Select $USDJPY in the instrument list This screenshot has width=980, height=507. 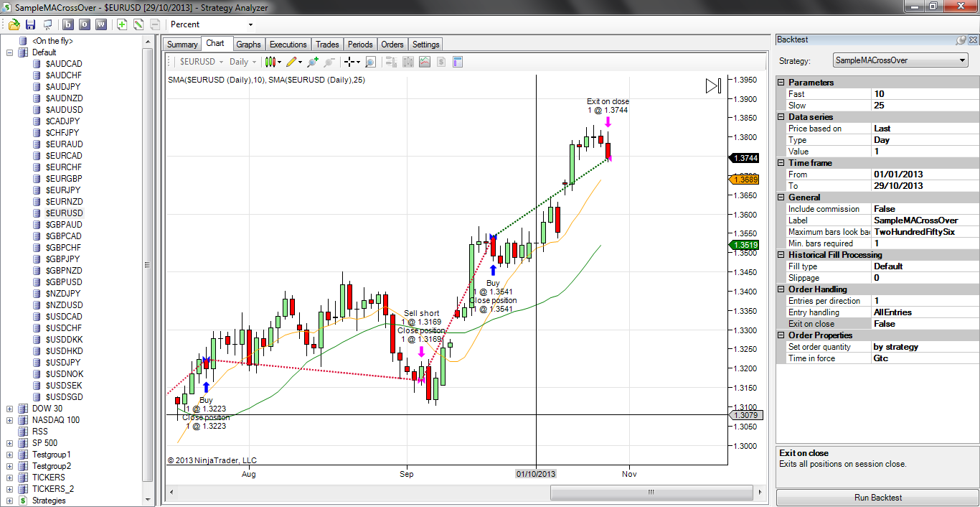click(63, 363)
